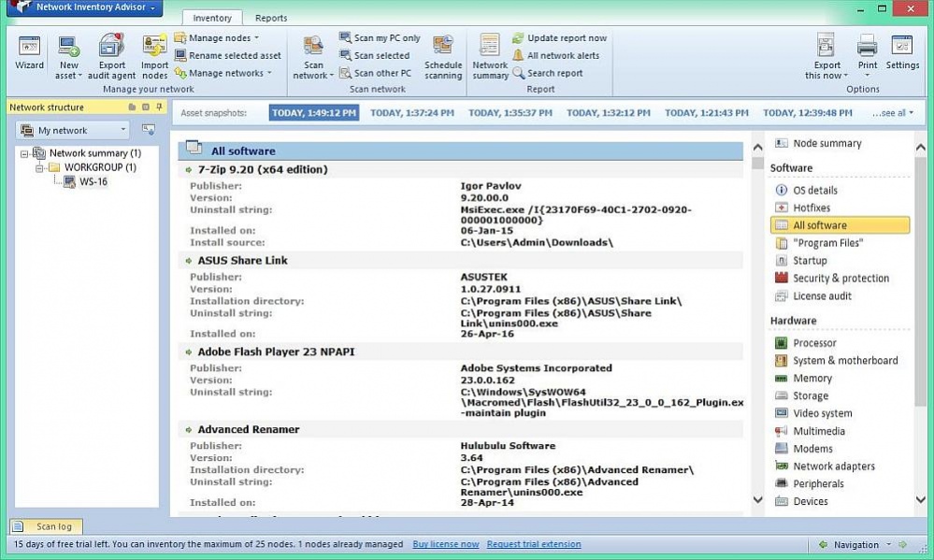Select snapshot TODAY, 1:21:43 PM

(707, 112)
